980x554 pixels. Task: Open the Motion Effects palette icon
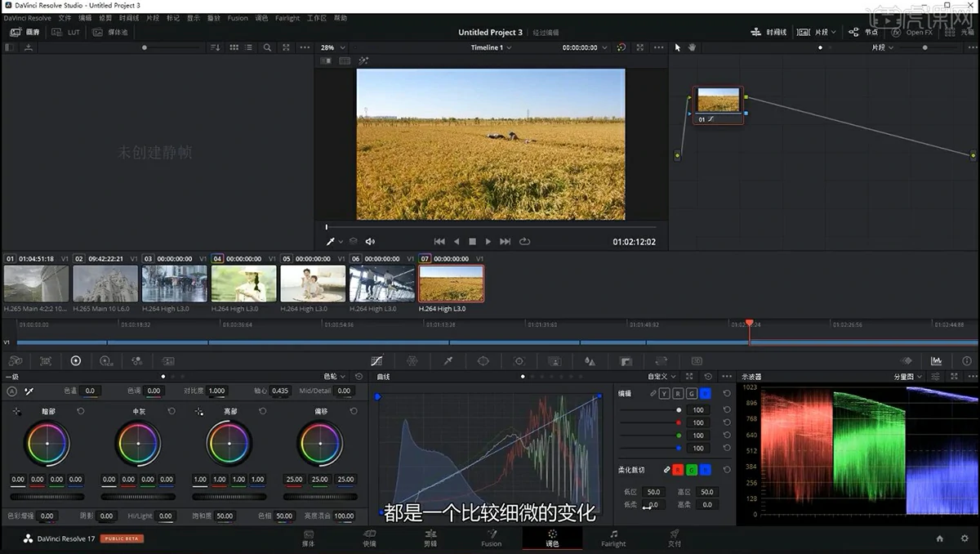click(x=167, y=360)
